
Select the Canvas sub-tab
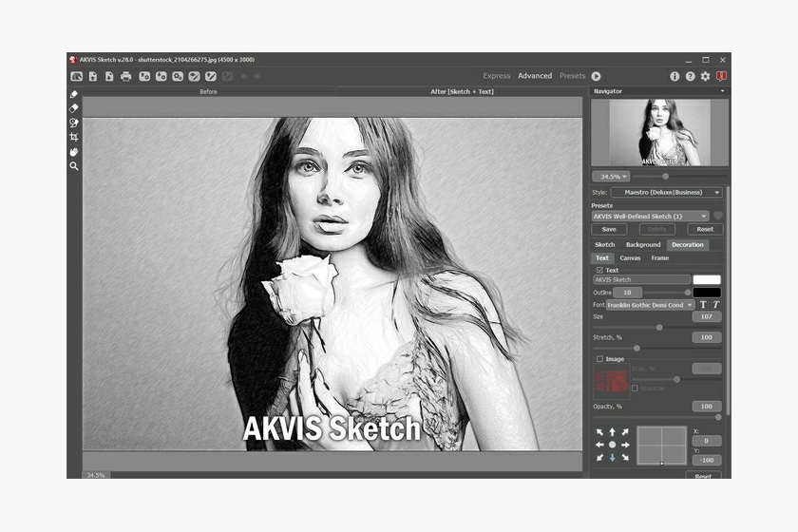point(630,258)
